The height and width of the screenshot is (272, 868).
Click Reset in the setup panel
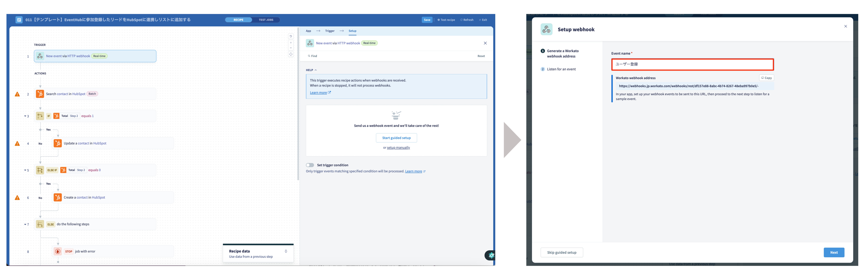[481, 56]
